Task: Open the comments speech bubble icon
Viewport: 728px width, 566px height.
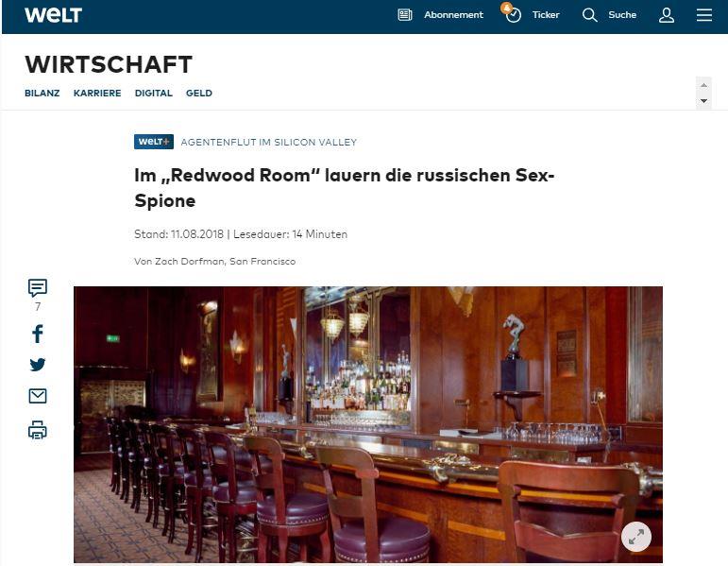Action: click(x=38, y=287)
